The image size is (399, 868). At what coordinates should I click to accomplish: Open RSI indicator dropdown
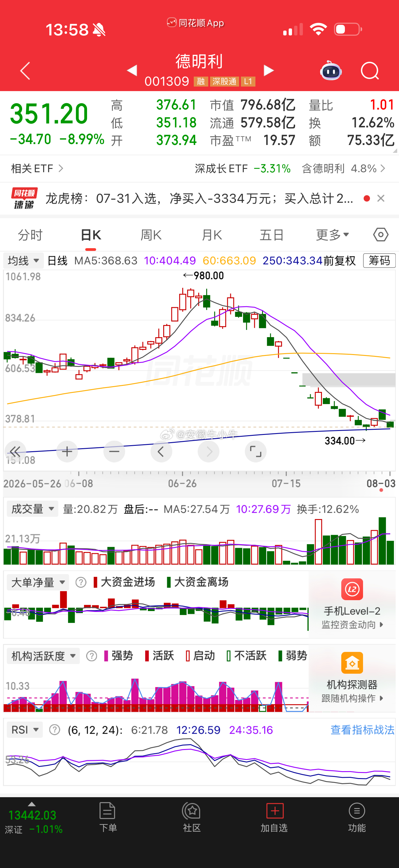25,730
